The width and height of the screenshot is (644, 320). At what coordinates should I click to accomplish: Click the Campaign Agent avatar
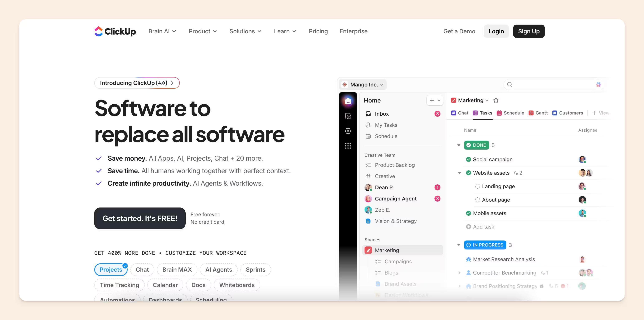[368, 199]
